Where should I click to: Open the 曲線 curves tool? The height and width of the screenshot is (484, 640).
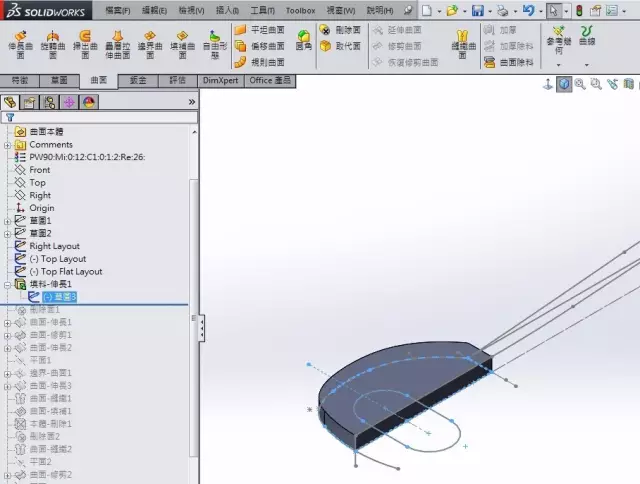pos(587,36)
